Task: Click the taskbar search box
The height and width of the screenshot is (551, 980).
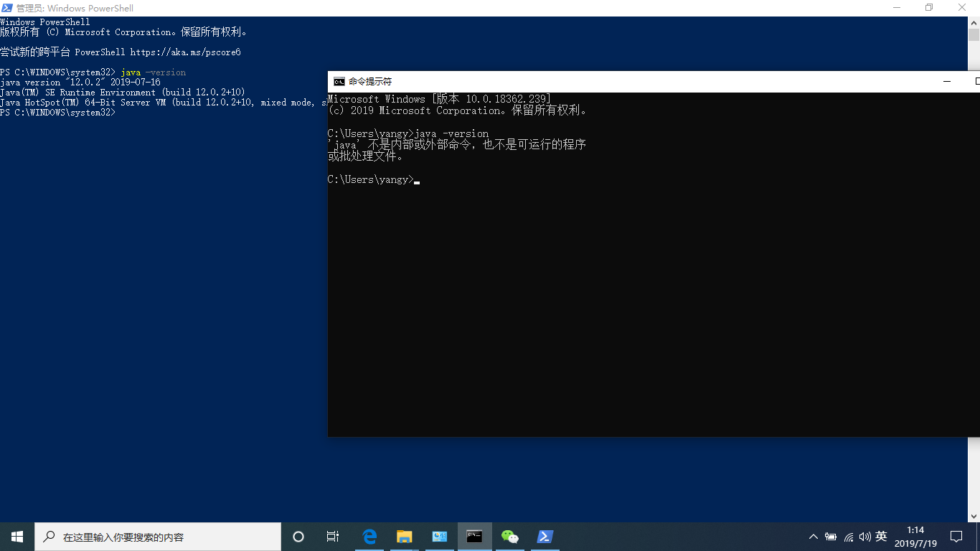Action: (x=158, y=537)
